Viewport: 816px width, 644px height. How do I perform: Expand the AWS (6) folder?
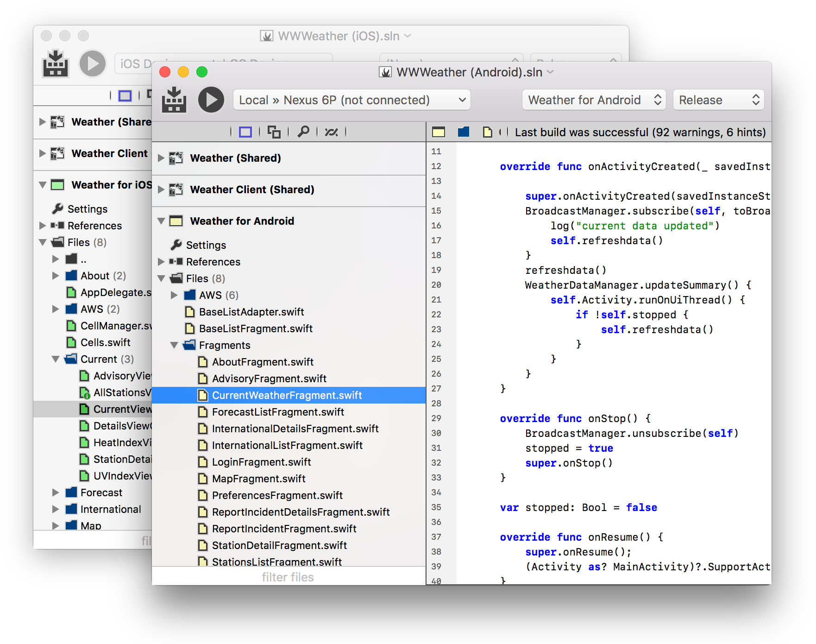coord(174,295)
